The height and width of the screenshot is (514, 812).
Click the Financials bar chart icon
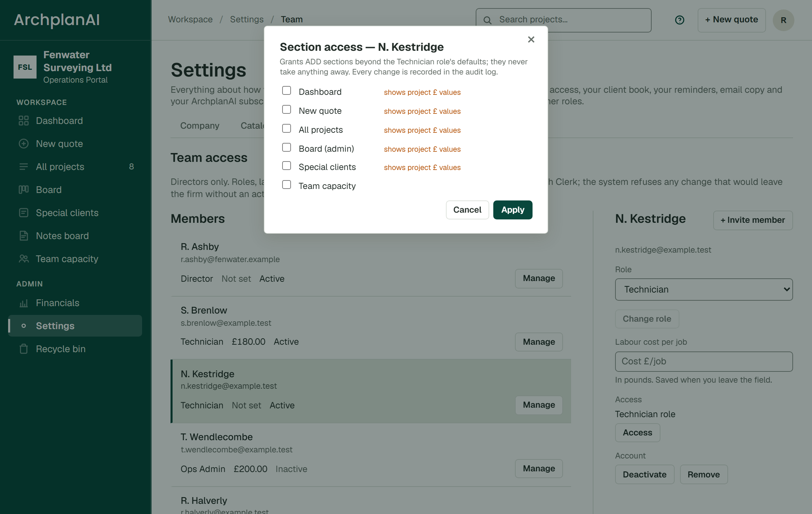coord(24,303)
